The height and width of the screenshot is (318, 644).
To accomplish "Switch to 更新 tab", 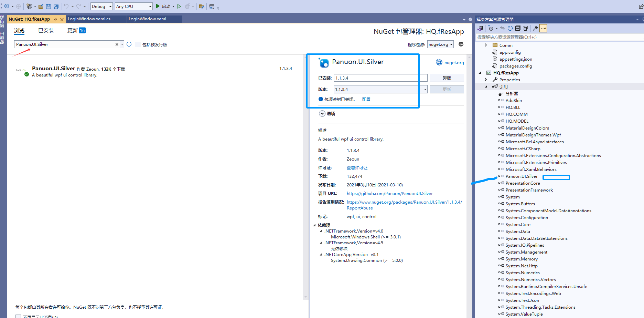I will (76, 30).
